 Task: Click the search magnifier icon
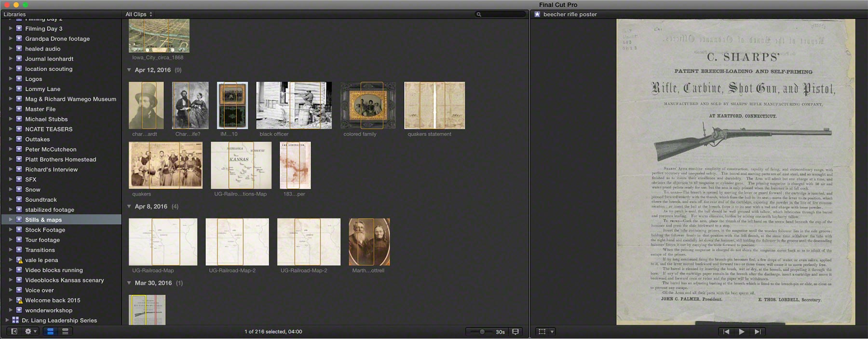click(x=479, y=14)
